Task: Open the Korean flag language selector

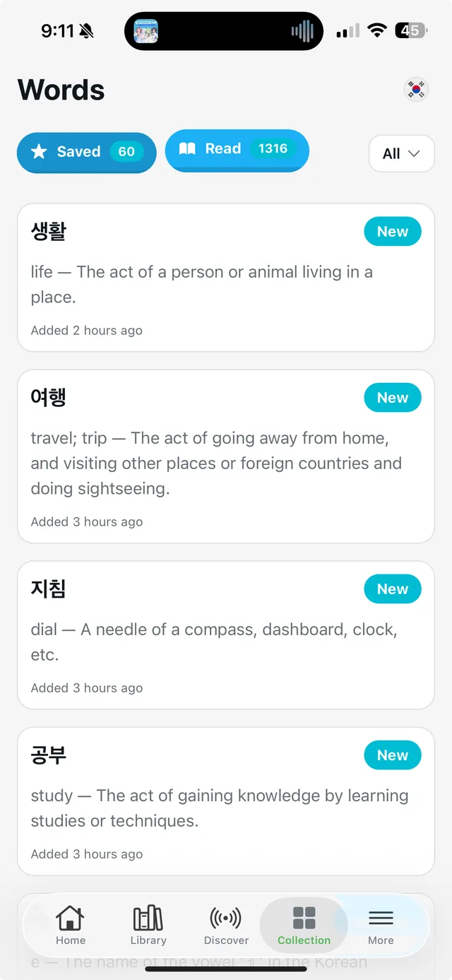Action: click(415, 89)
